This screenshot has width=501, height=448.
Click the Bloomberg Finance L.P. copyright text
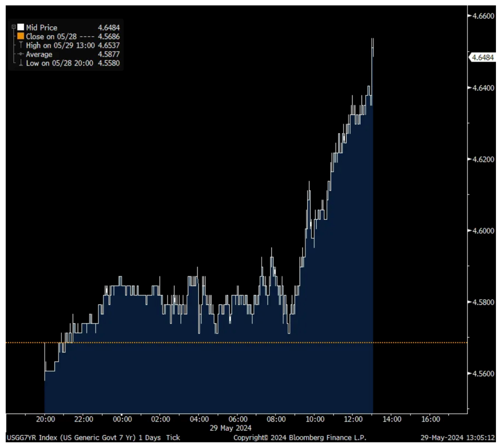pos(299,438)
